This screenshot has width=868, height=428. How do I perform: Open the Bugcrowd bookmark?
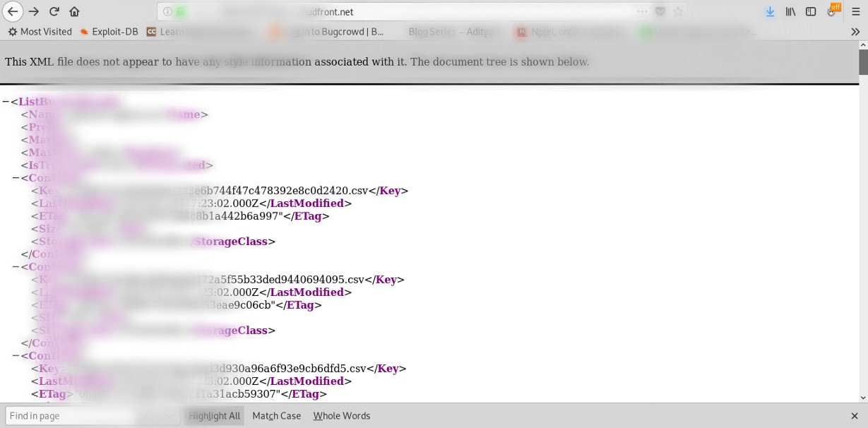coord(327,32)
